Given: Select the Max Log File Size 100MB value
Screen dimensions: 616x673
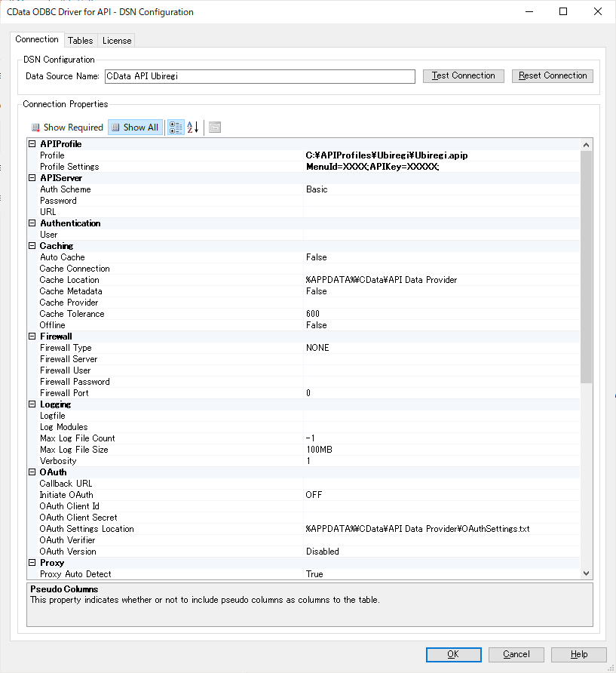Looking at the screenshot, I should coord(319,450).
